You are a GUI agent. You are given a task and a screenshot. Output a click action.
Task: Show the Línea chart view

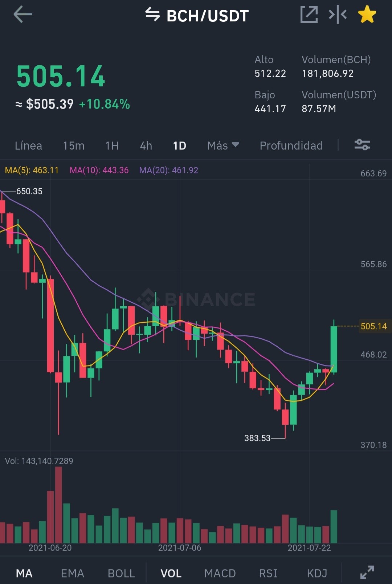(28, 146)
